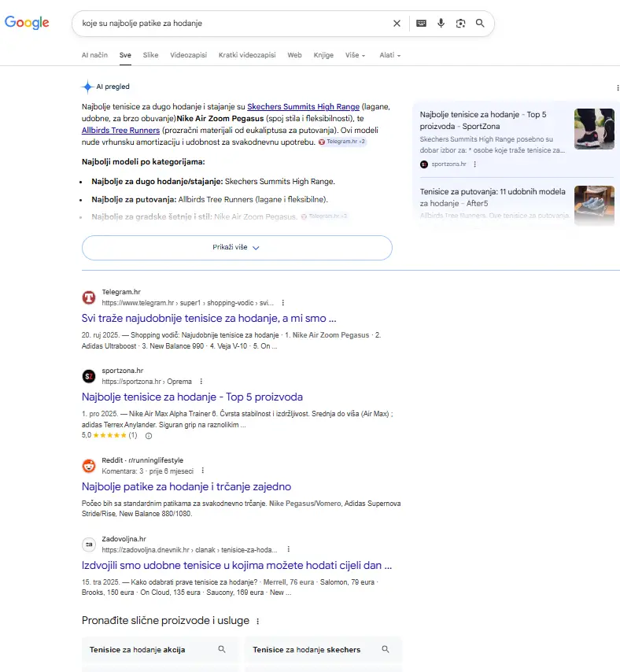
Task: Switch to Web tab
Action: pyautogui.click(x=294, y=55)
